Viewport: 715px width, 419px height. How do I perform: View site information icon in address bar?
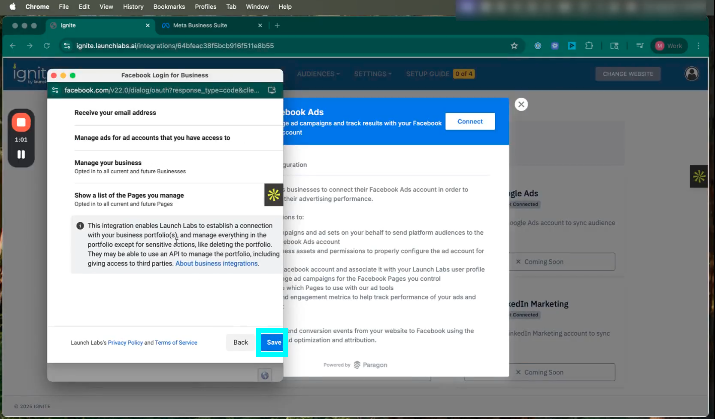[67, 46]
